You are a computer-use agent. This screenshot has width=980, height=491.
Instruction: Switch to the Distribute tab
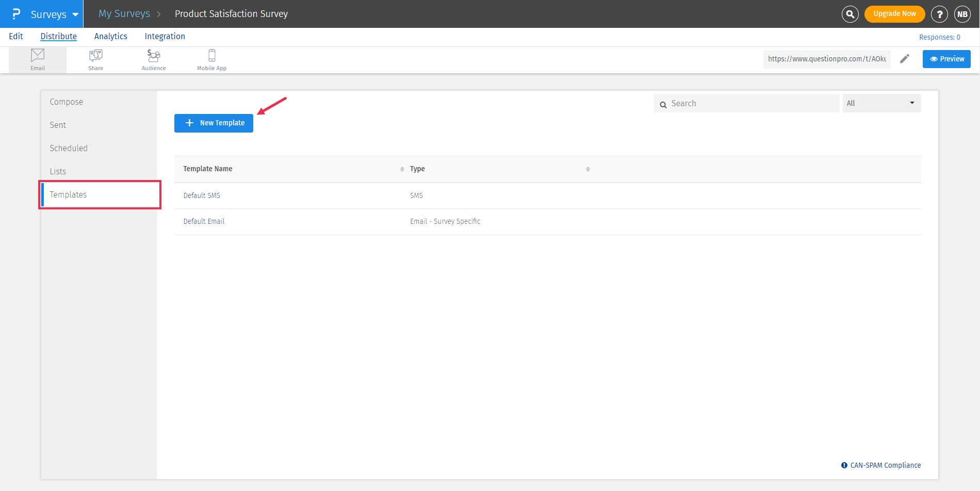pyautogui.click(x=59, y=36)
